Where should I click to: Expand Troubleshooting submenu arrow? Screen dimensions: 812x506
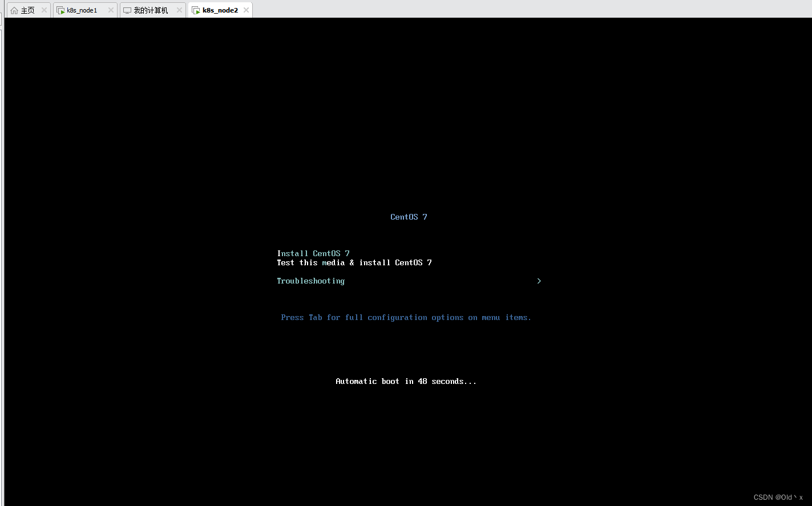pyautogui.click(x=539, y=281)
